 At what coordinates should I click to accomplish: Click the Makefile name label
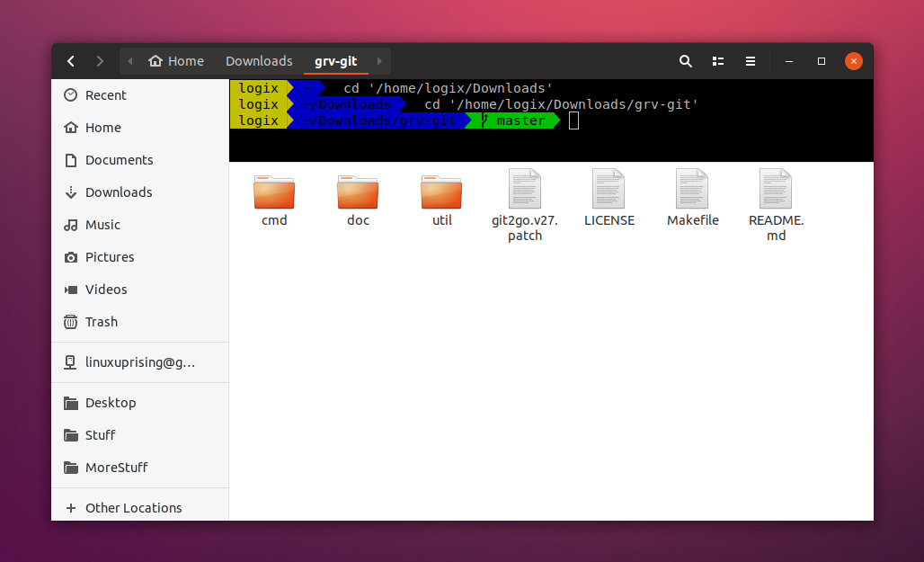693,220
